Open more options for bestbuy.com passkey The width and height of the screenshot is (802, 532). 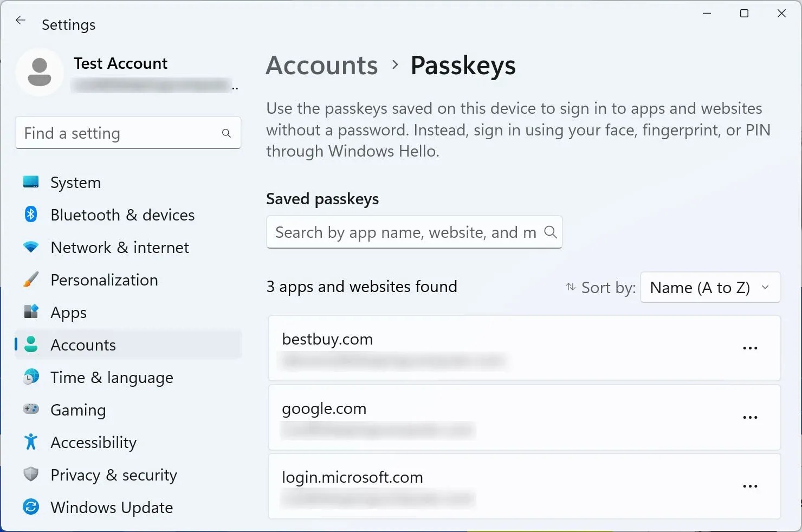750,348
